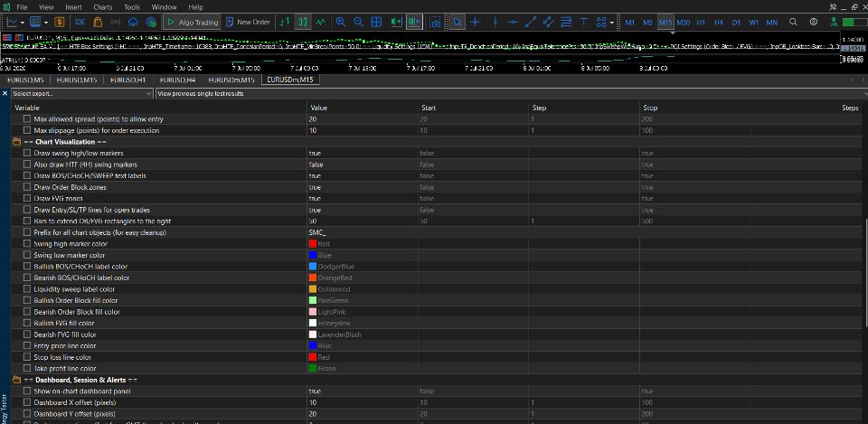Image resolution: width=868 pixels, height=424 pixels.
Task: Check Dashboard X offset checkbox
Action: tap(27, 402)
